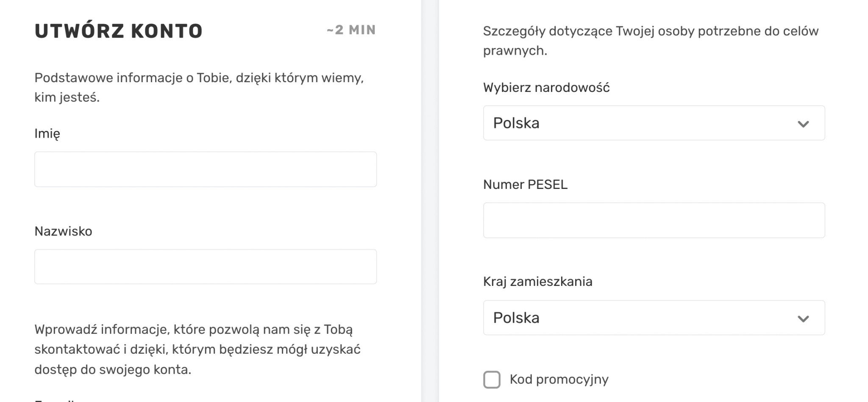The image size is (868, 402).
Task: Click the Kraj zamieszkania label
Action: click(538, 281)
